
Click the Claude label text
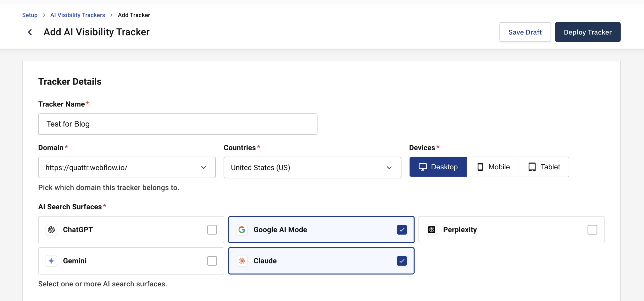pyautogui.click(x=265, y=261)
